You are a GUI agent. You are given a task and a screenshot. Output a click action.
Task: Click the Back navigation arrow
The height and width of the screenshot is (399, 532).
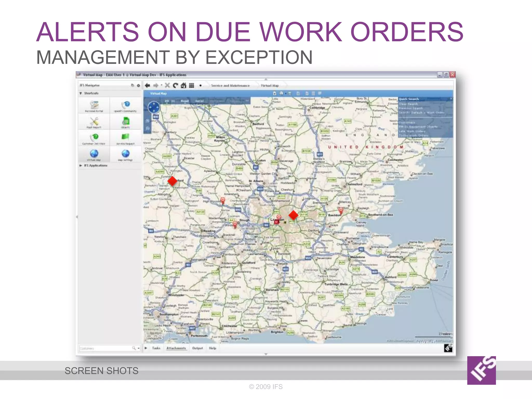pos(148,85)
